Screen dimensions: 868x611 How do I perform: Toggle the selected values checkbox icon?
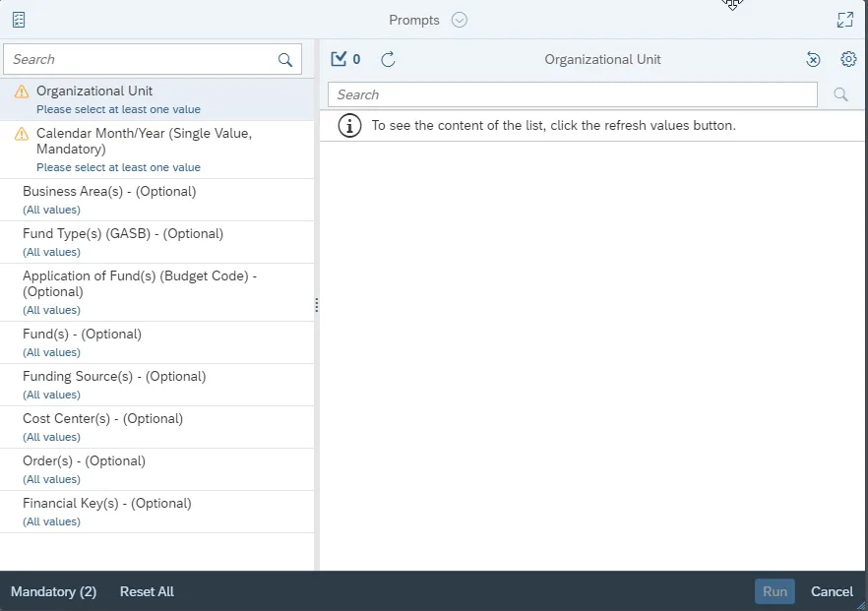tap(340, 59)
